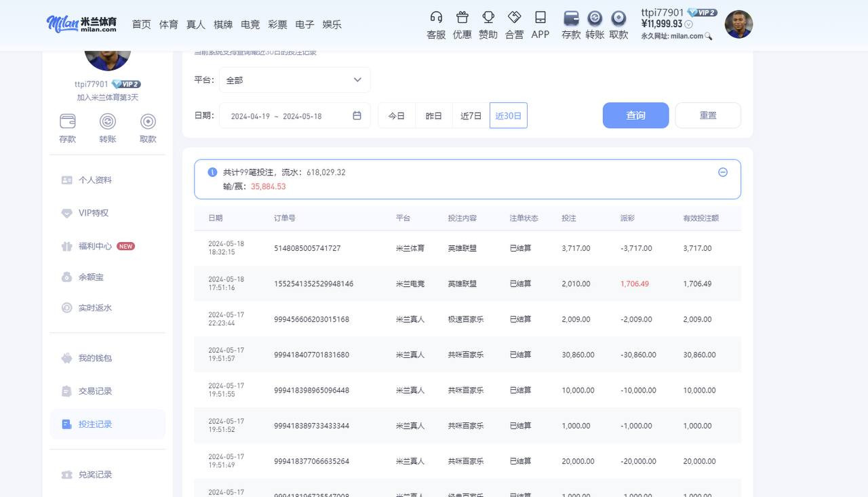Go to 体育 sports in top navigation
868x497 pixels.
coord(169,24)
